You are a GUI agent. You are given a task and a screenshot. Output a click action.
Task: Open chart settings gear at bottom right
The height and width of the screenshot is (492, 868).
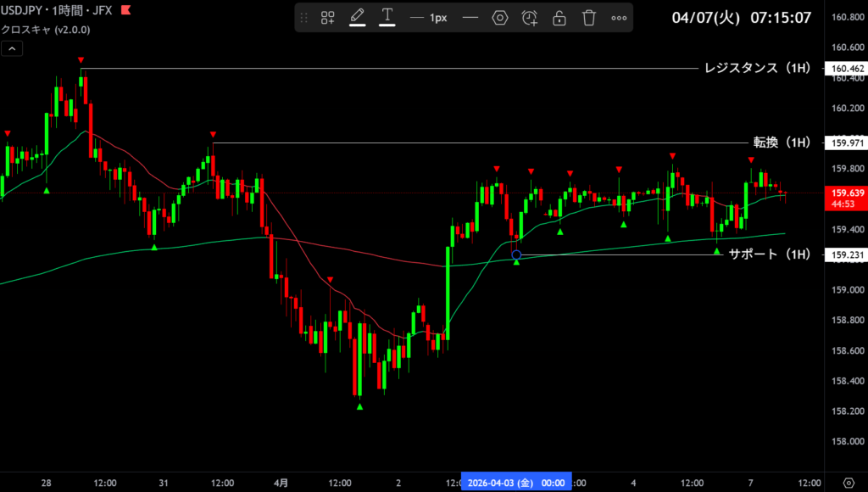(848, 483)
